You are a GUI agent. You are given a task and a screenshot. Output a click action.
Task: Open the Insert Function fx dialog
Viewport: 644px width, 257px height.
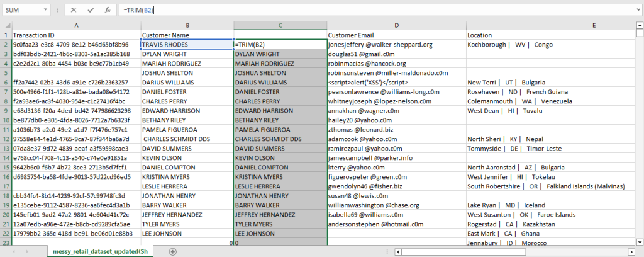pyautogui.click(x=108, y=10)
